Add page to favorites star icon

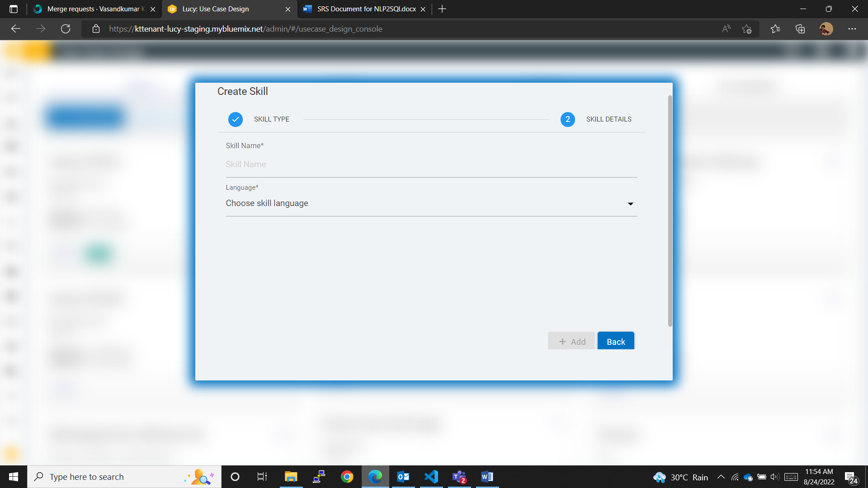[x=747, y=29]
